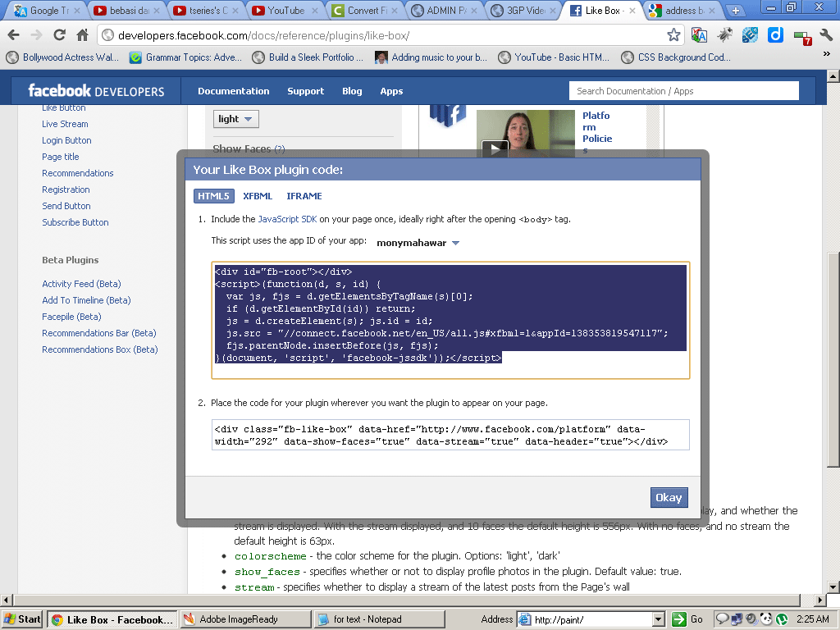Open a new browser tab

[x=736, y=10]
